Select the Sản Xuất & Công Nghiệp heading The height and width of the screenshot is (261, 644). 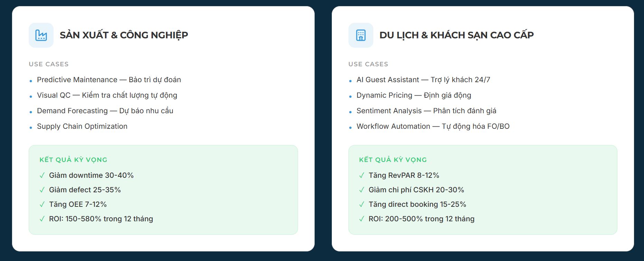point(124,35)
